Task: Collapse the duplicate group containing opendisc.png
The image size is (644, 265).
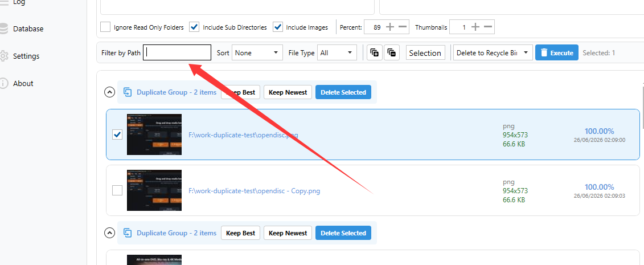Action: tap(109, 92)
